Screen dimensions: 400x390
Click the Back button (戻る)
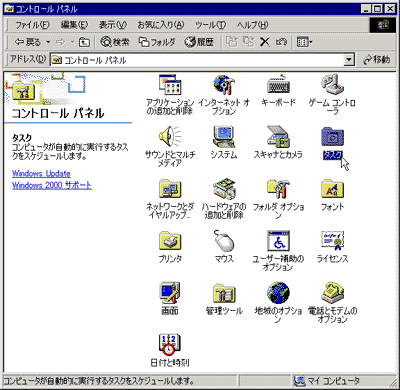click(x=27, y=42)
